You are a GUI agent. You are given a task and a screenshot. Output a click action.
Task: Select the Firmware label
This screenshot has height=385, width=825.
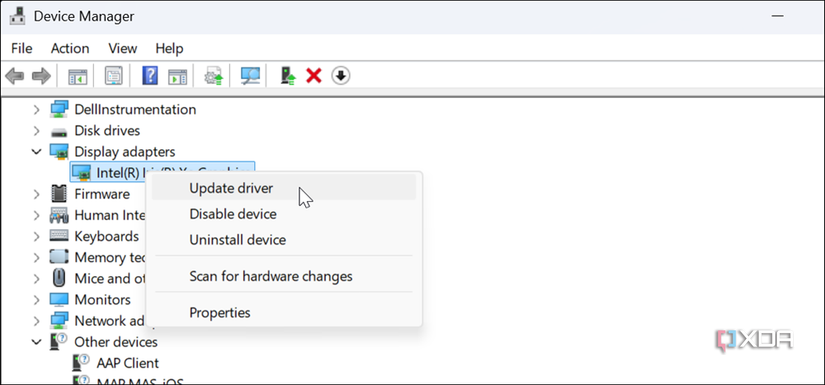[x=102, y=194]
